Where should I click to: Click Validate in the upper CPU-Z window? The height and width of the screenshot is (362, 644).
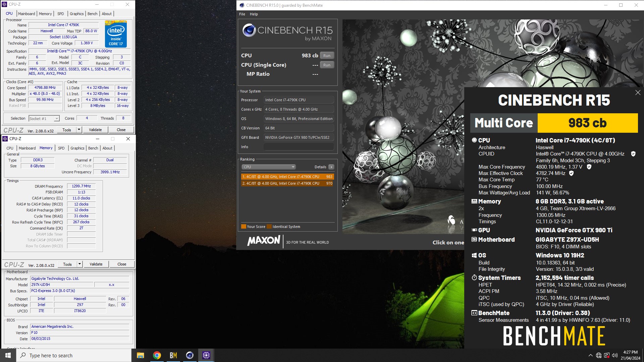(95, 130)
